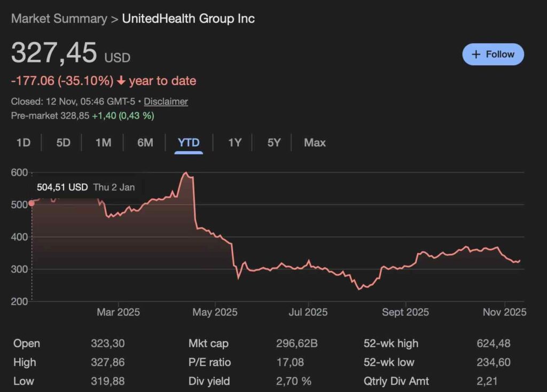Switch to the 6M chart range
This screenshot has width=547, height=392.
pos(145,143)
